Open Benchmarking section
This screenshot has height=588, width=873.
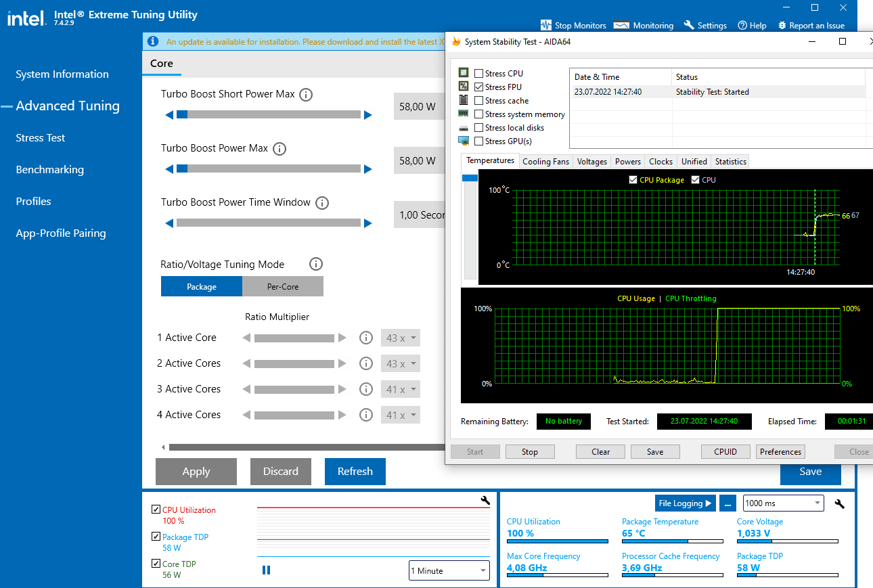pyautogui.click(x=50, y=170)
